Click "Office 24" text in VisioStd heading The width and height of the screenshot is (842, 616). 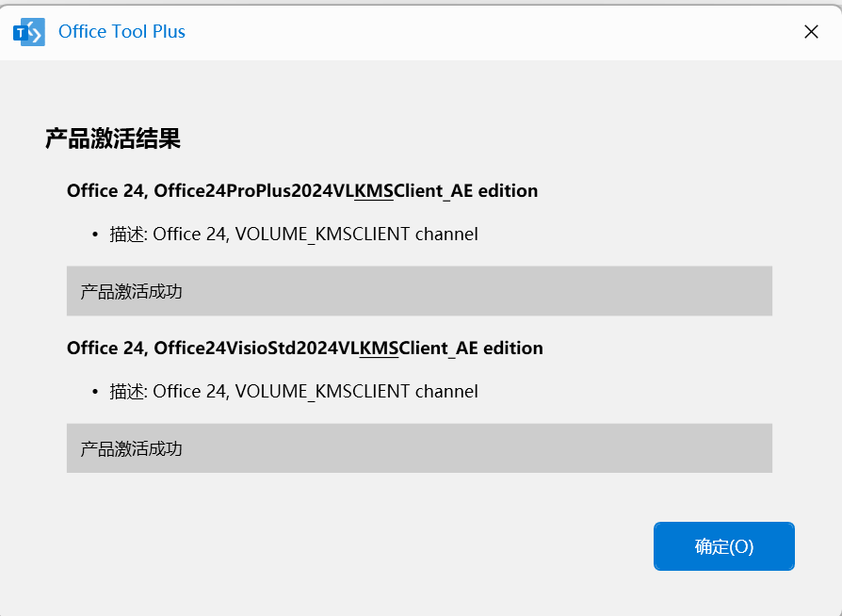105,348
